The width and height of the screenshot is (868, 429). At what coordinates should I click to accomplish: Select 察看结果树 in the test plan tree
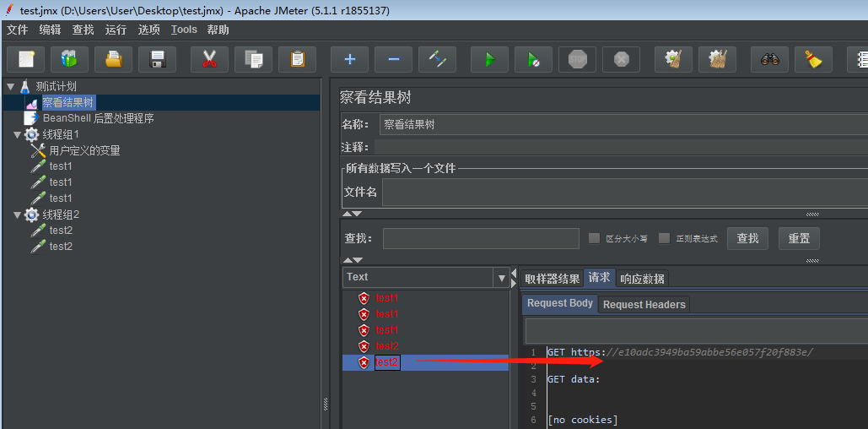click(x=68, y=102)
